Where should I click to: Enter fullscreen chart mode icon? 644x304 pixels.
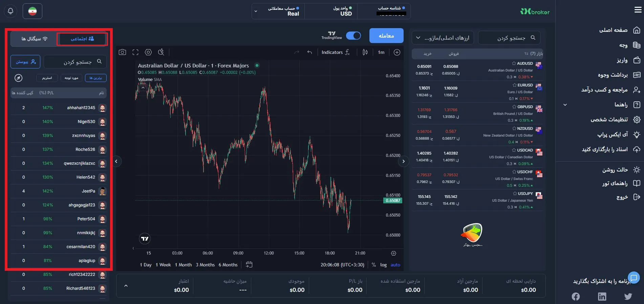(135, 52)
